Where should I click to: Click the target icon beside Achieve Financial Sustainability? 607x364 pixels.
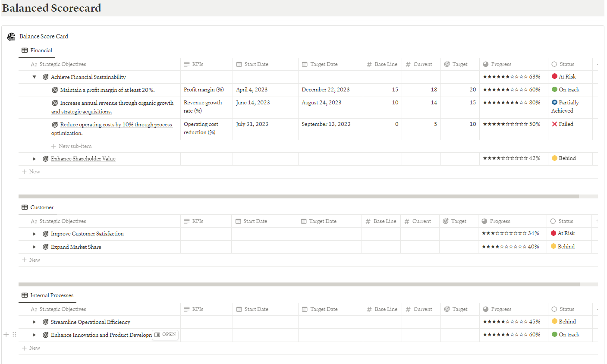[x=45, y=77]
